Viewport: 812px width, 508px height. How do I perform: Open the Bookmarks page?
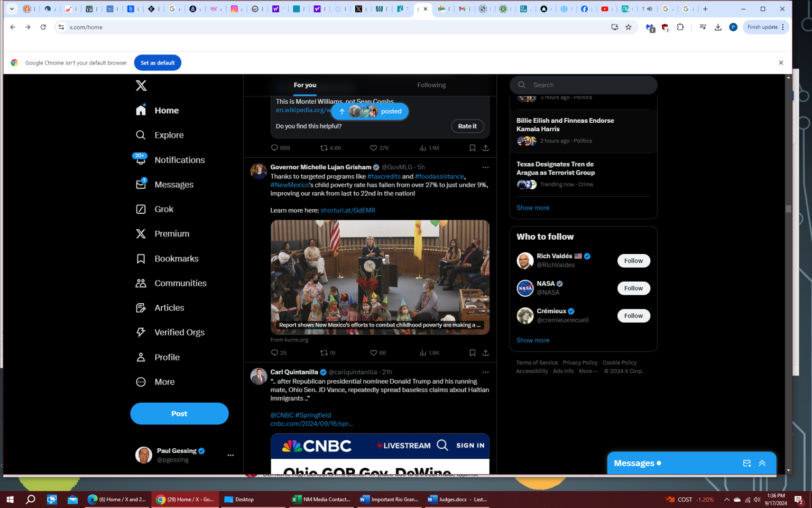(176, 259)
